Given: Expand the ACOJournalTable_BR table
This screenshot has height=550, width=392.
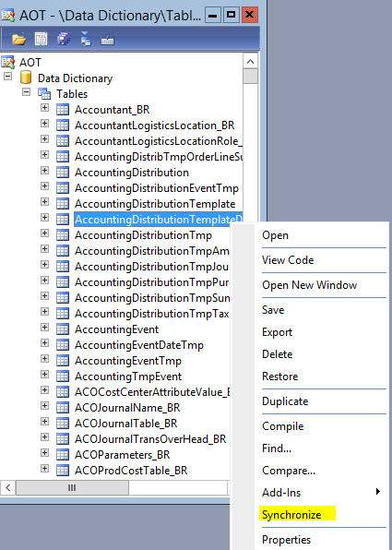Looking at the screenshot, I should 44,422.
